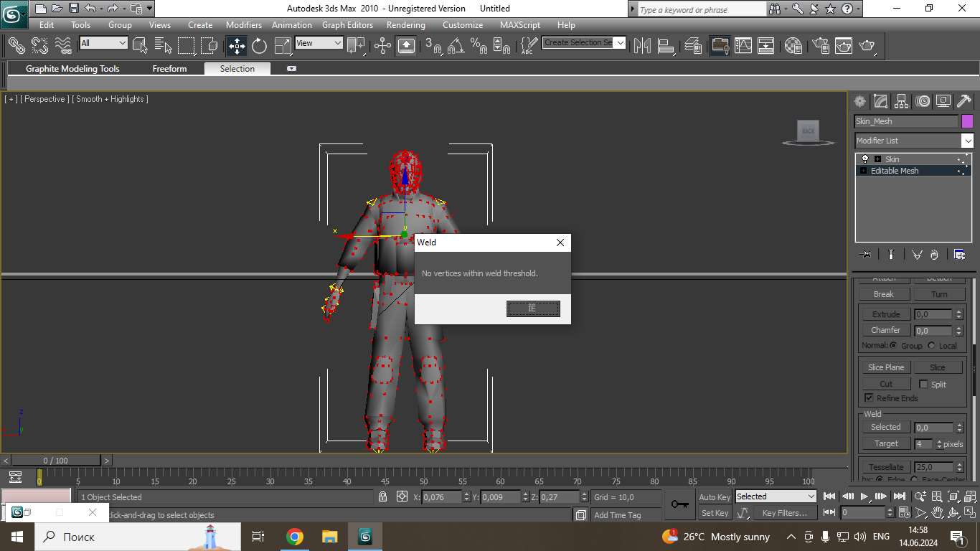Open the Material Editor sphere icon
This screenshot has height=551, width=980.
[x=793, y=46]
